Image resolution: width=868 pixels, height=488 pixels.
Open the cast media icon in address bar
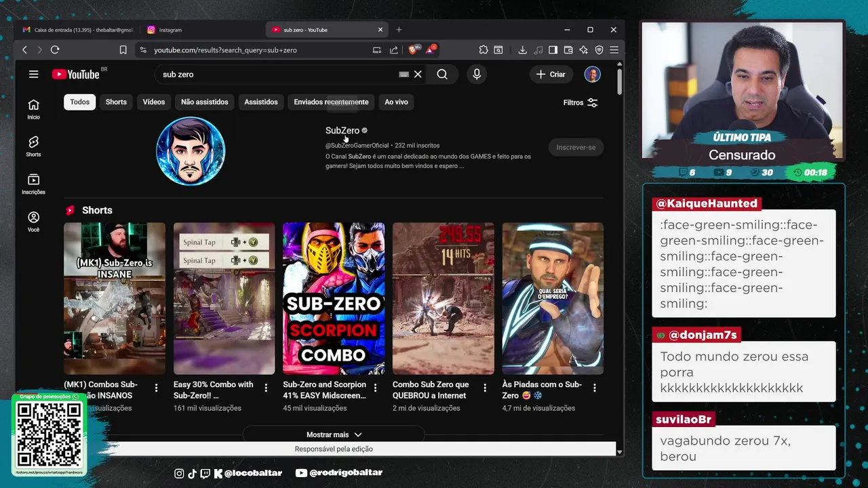pyautogui.click(x=377, y=49)
